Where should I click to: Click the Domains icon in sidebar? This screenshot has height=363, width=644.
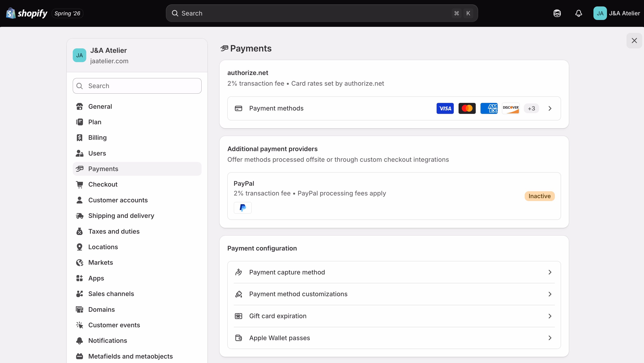pos(79,310)
